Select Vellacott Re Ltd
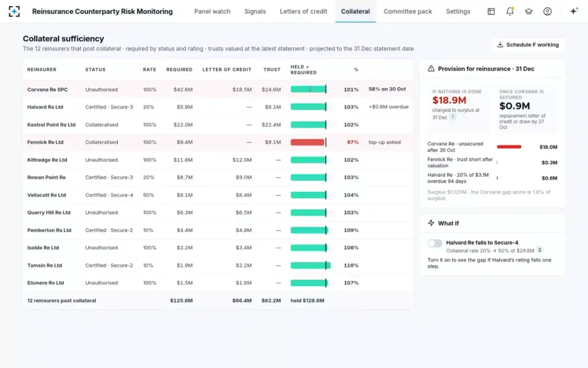This screenshot has height=368, width=588. tap(47, 195)
